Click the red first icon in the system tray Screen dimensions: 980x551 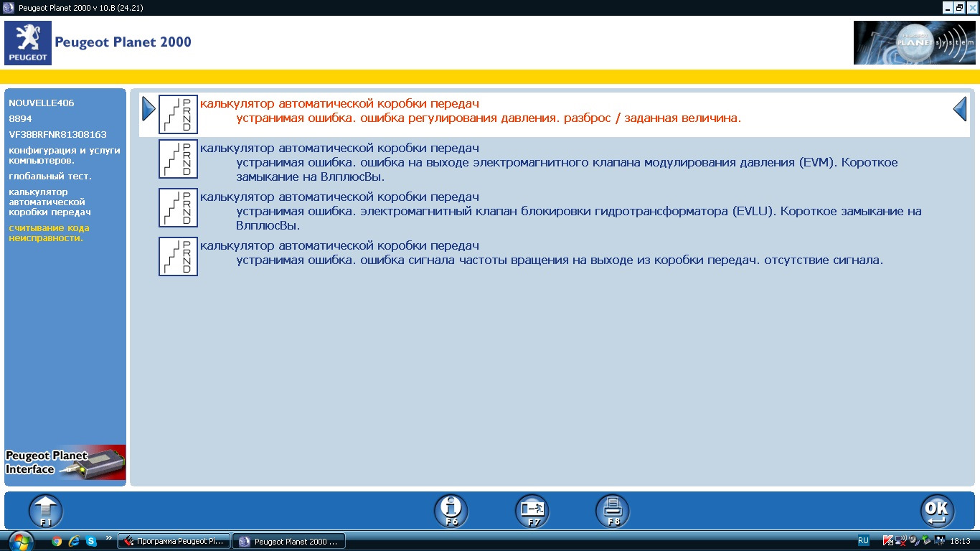887,540
